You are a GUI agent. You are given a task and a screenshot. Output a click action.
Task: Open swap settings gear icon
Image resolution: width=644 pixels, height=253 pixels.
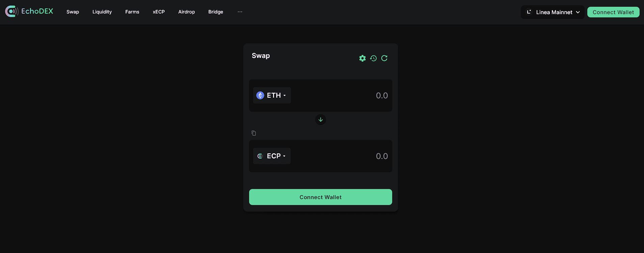(363, 58)
